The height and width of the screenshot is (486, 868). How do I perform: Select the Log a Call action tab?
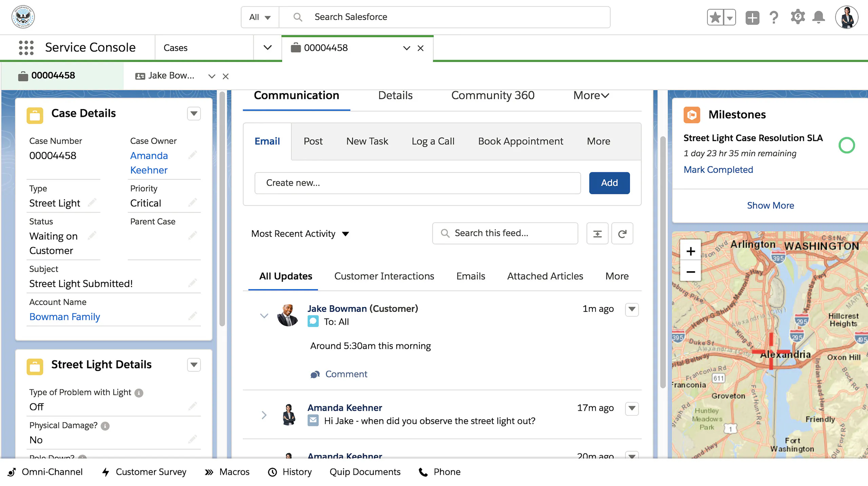coord(433,141)
